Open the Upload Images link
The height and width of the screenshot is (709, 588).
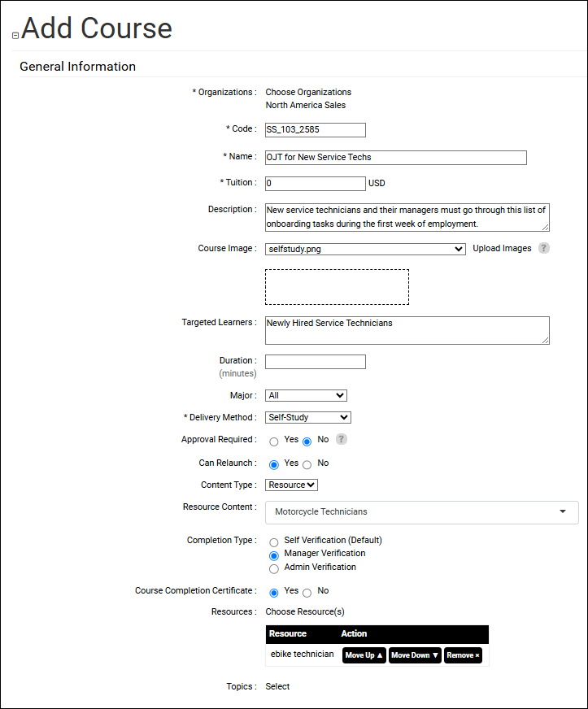coord(502,248)
